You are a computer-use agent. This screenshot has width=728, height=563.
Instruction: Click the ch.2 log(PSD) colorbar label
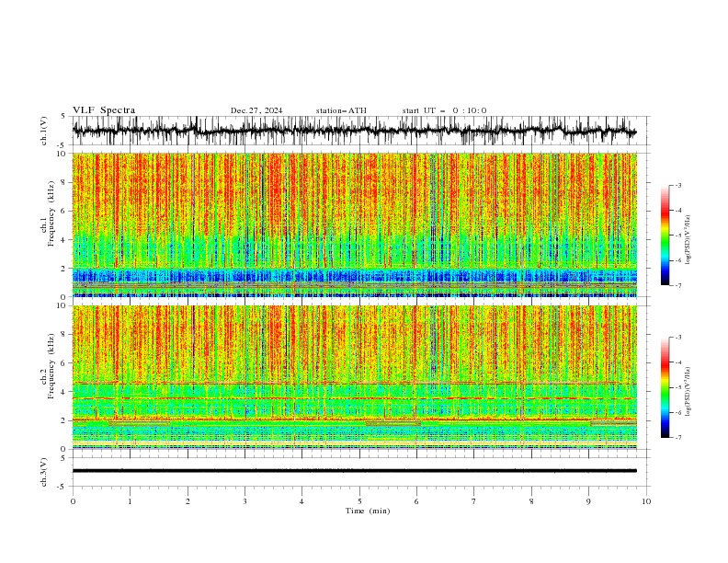(688, 392)
